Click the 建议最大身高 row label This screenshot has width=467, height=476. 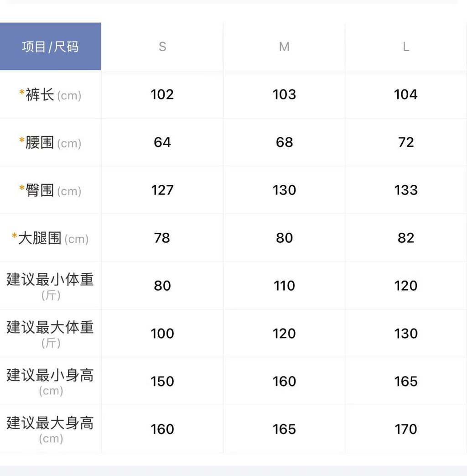[50, 429]
